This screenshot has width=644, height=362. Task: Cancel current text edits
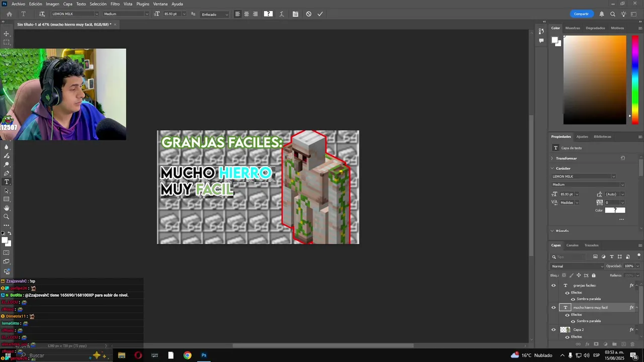point(308,14)
